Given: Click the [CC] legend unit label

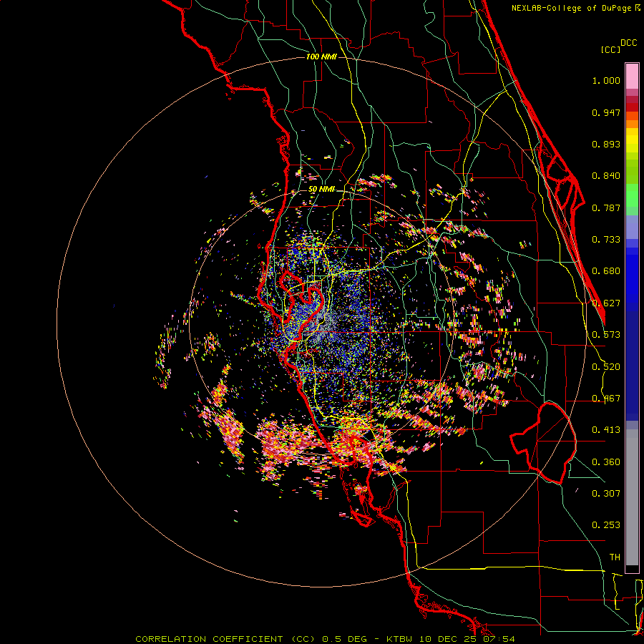Looking at the screenshot, I should (x=610, y=49).
